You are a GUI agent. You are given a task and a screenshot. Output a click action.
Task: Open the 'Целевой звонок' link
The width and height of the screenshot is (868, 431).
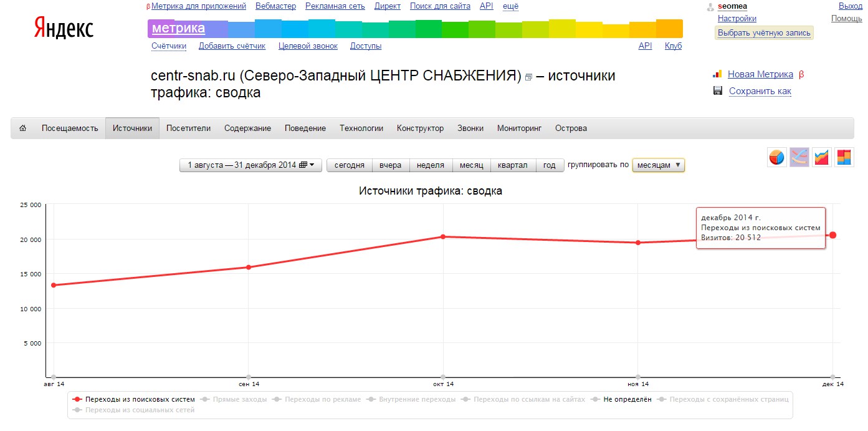308,46
